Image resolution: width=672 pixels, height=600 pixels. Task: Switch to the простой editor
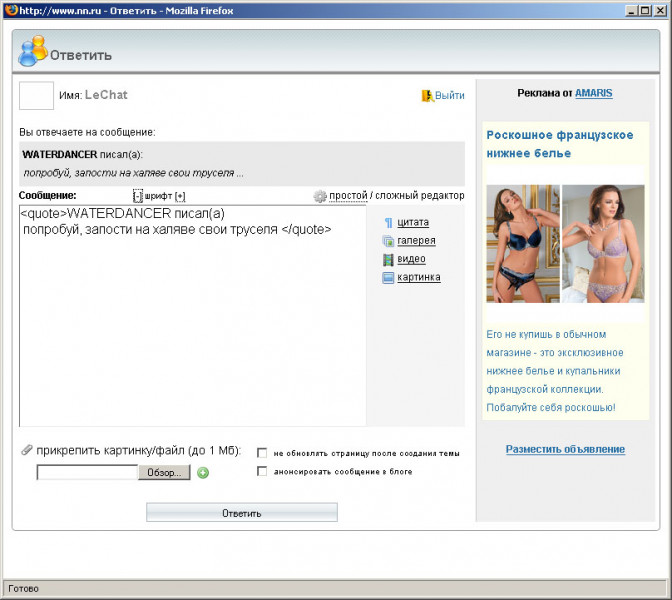[x=348, y=195]
